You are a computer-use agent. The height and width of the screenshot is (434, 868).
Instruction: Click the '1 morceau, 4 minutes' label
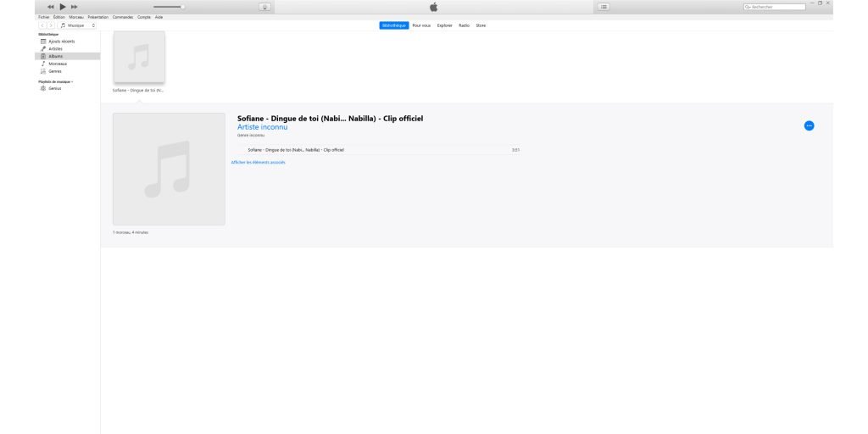[131, 232]
